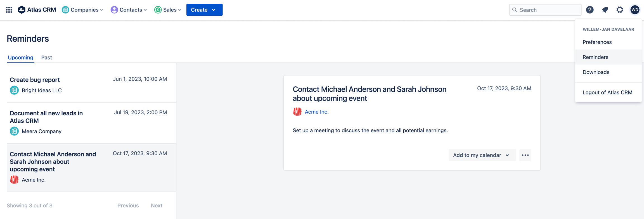The height and width of the screenshot is (219, 644).
Task: Click the Bright Ideas LLC company icon
Action: point(14,90)
